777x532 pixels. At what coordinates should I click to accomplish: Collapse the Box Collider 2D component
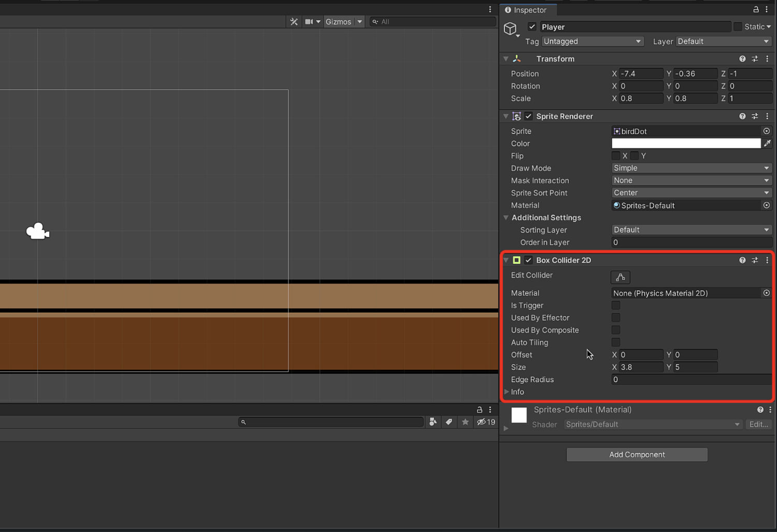pos(506,261)
